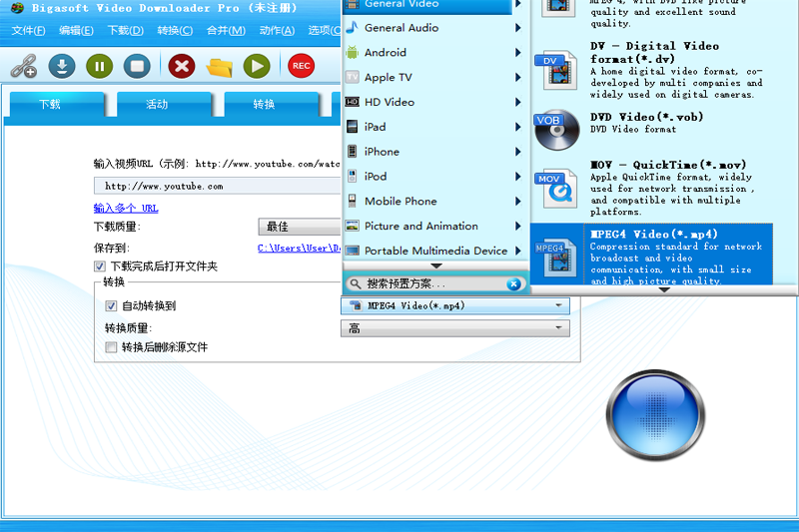Click the category list down arrow
799x532 pixels.
(x=436, y=266)
